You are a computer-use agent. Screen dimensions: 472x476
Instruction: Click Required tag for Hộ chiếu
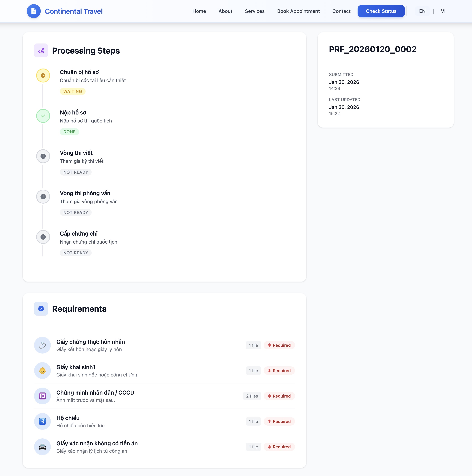tap(279, 421)
